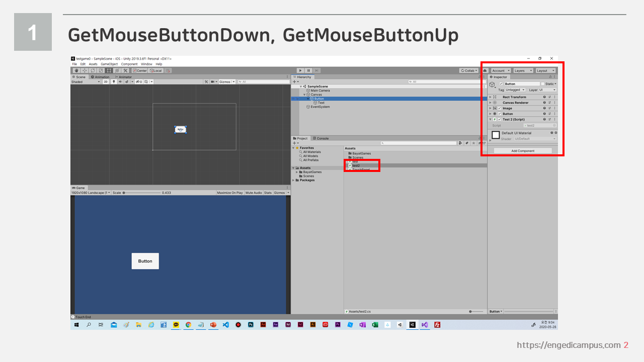The height and width of the screenshot is (362, 644).
Task: Click the Windows Start button
Action: click(76, 325)
